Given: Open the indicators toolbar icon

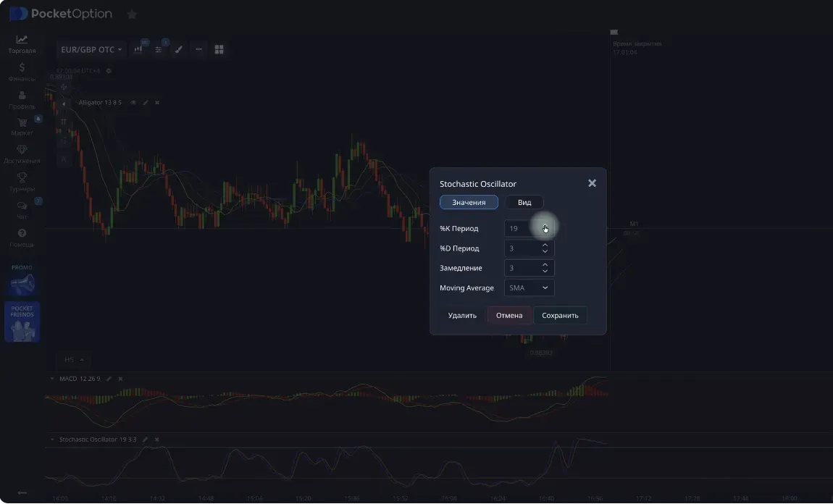Looking at the screenshot, I should click(138, 49).
